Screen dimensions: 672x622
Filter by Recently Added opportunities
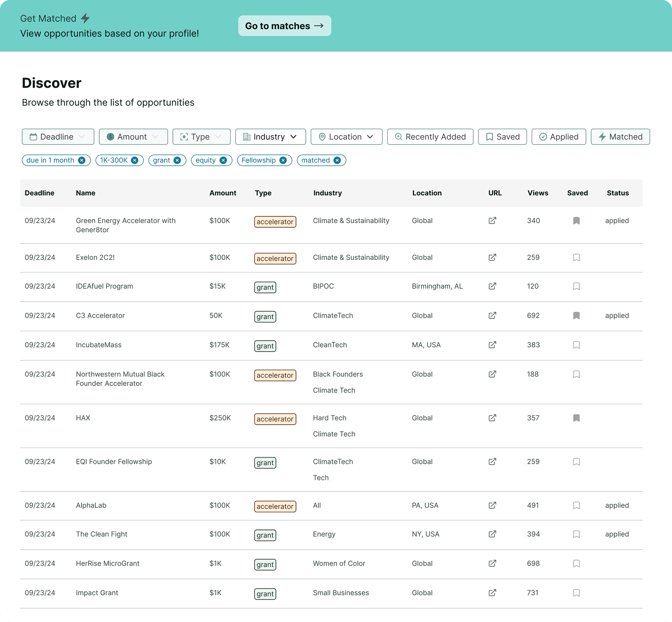pos(430,137)
